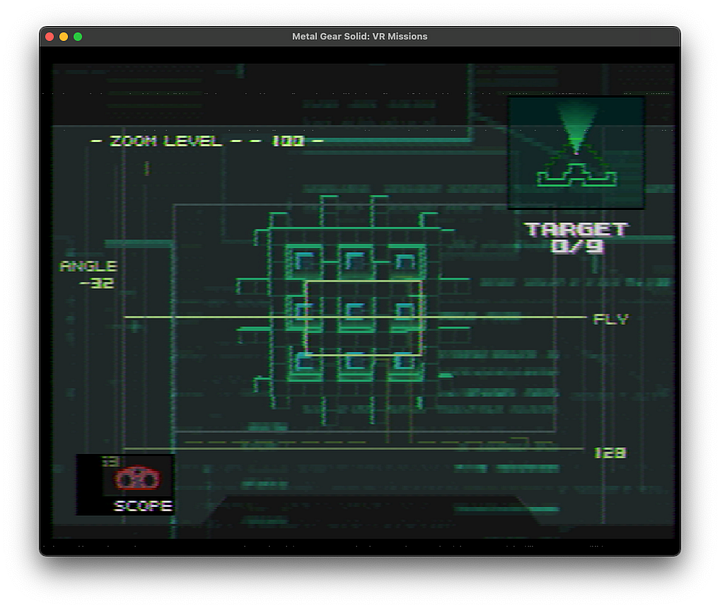Click the bottom-middle target in the grid

coord(355,364)
